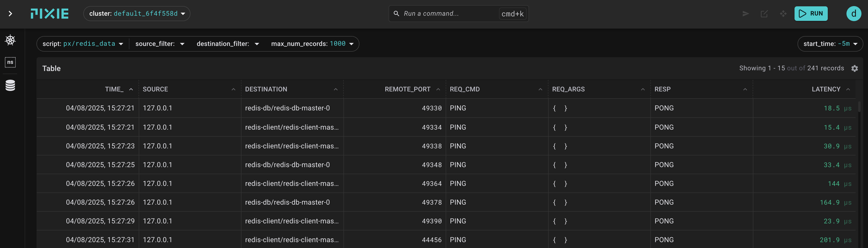Click latency value 15.4 µs
This screenshot has height=248, width=868.
pyautogui.click(x=838, y=128)
